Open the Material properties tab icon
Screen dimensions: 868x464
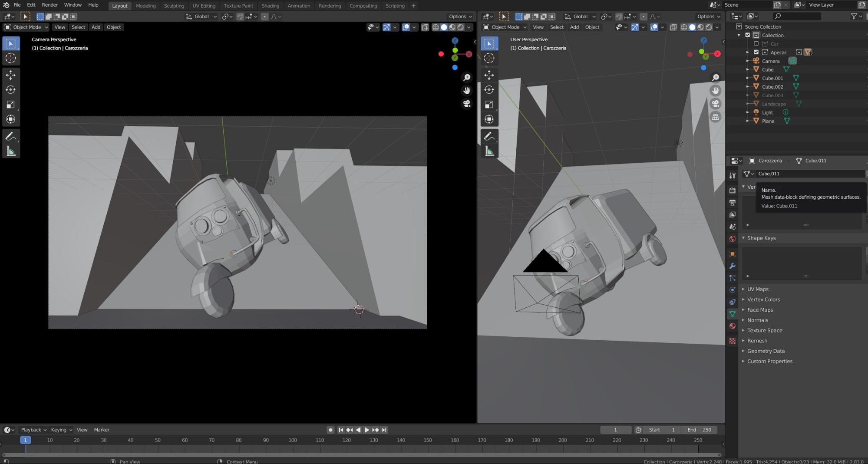[x=733, y=326]
